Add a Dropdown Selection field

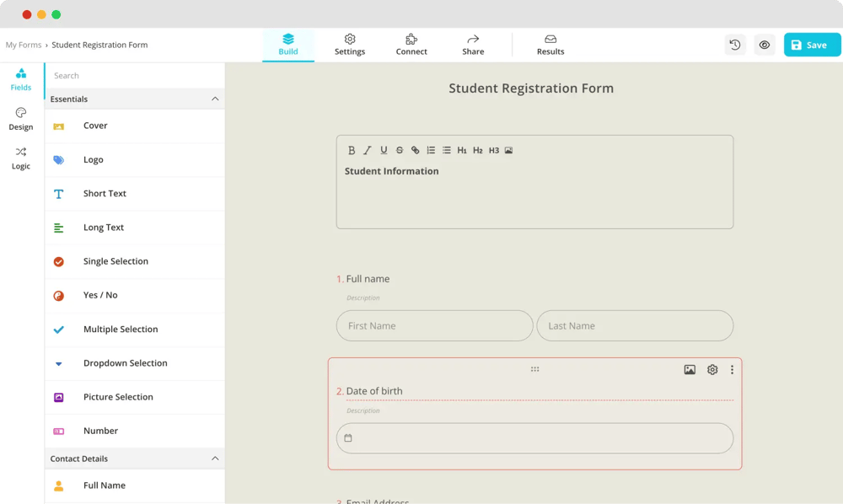pos(125,363)
